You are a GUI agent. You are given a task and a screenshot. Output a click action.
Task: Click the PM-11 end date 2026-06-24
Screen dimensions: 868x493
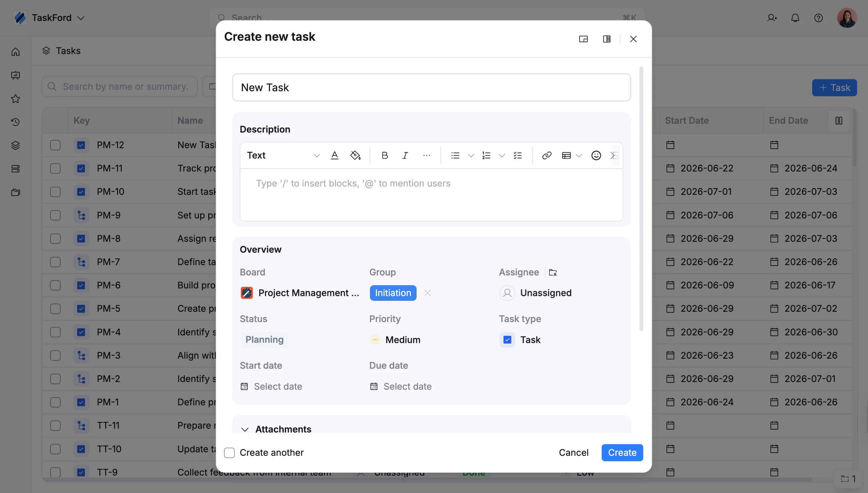click(x=810, y=169)
